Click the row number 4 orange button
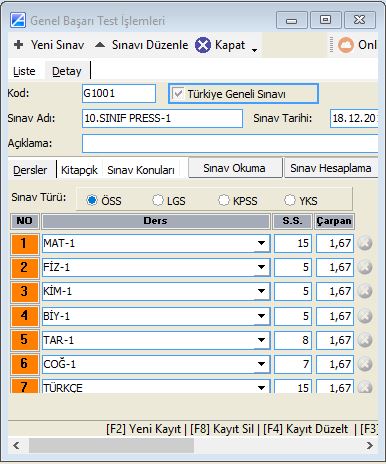The height and width of the screenshot is (464, 386). 24,315
